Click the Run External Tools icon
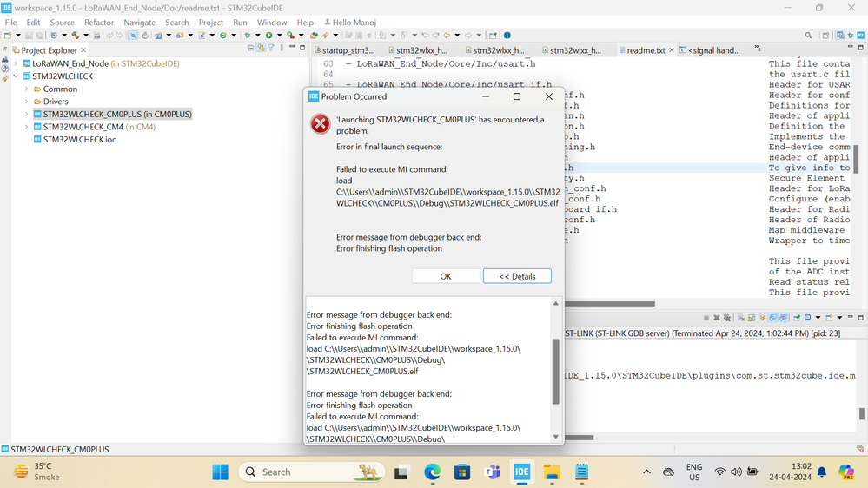The image size is (868, 488). pos(290,35)
